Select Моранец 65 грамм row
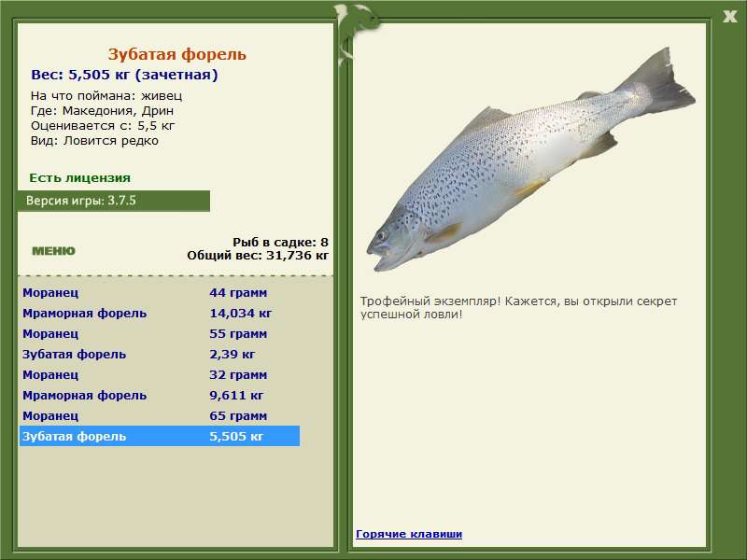Image resolution: width=747 pixels, height=560 pixels. [x=160, y=415]
